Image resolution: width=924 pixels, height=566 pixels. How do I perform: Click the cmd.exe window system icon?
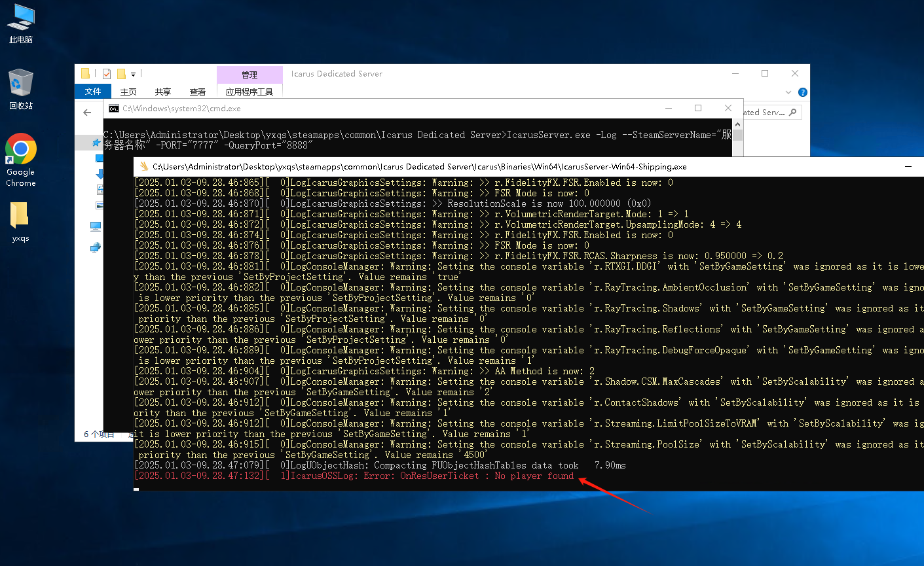114,109
